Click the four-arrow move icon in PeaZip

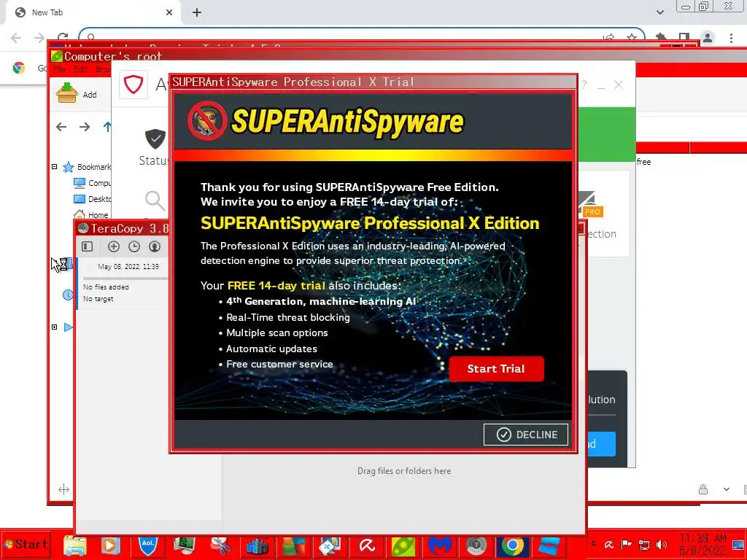(63, 489)
